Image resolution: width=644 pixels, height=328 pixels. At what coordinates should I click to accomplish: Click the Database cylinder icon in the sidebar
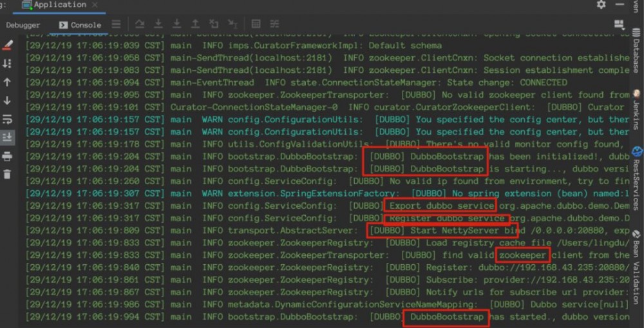tap(637, 32)
